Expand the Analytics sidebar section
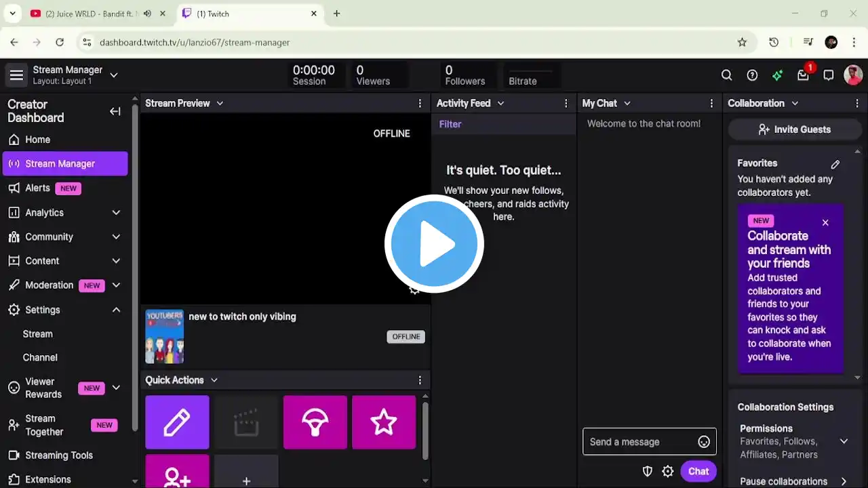 [116, 213]
